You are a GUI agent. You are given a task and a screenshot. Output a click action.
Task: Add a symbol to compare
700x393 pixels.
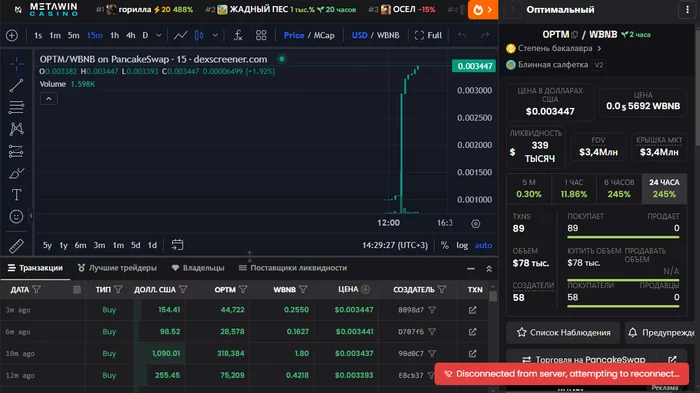(12, 35)
